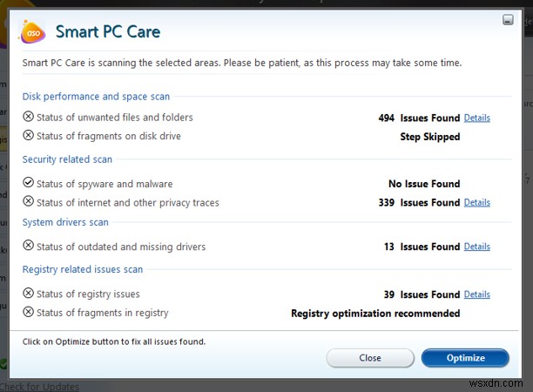Click the fragments in registry status icon

28,313
